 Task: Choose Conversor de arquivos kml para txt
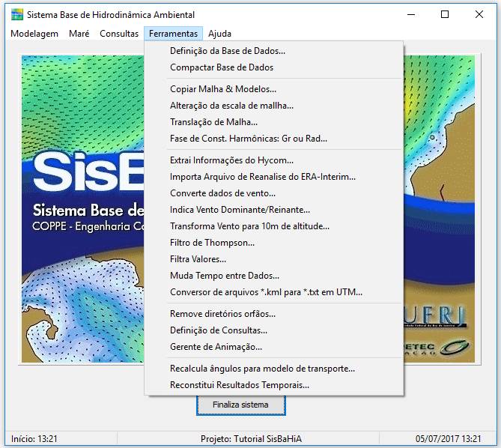click(x=274, y=292)
